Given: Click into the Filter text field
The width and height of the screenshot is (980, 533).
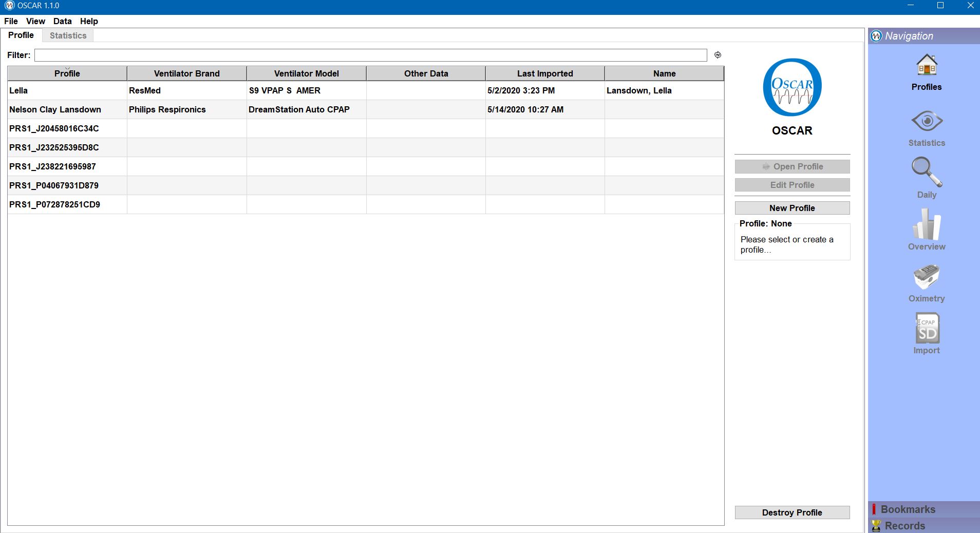Looking at the screenshot, I should click(370, 55).
